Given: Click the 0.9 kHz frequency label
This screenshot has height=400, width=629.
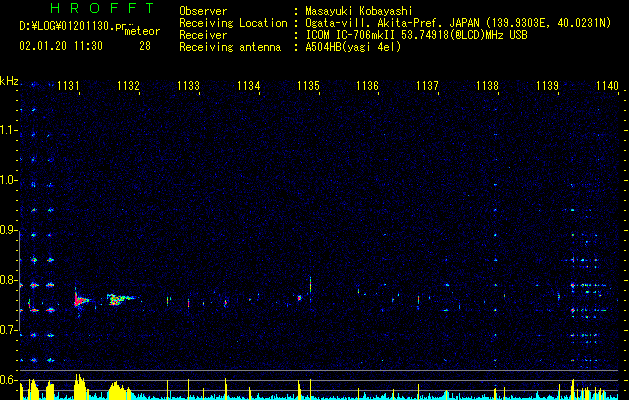Looking at the screenshot, I should coord(9,230).
